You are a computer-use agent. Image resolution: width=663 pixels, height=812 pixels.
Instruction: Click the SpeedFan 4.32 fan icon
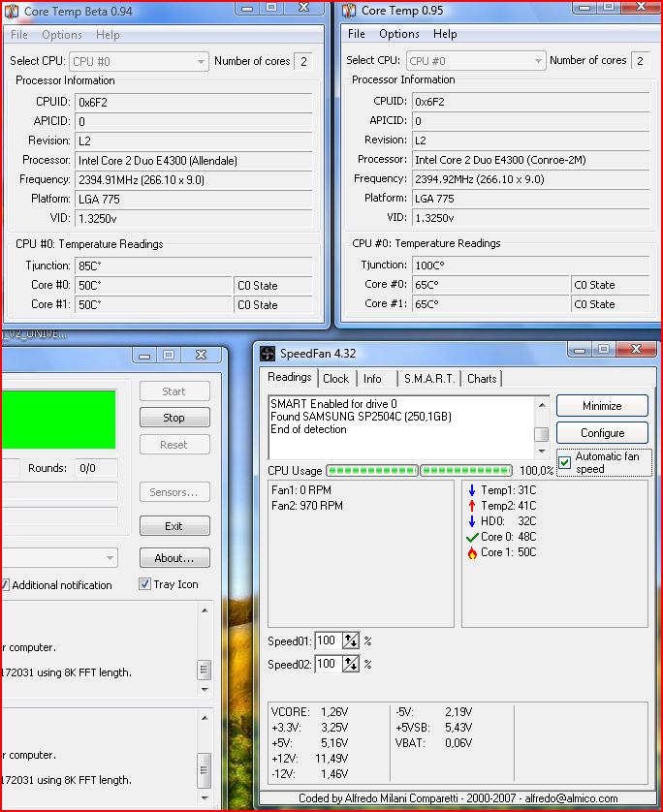coord(268,353)
